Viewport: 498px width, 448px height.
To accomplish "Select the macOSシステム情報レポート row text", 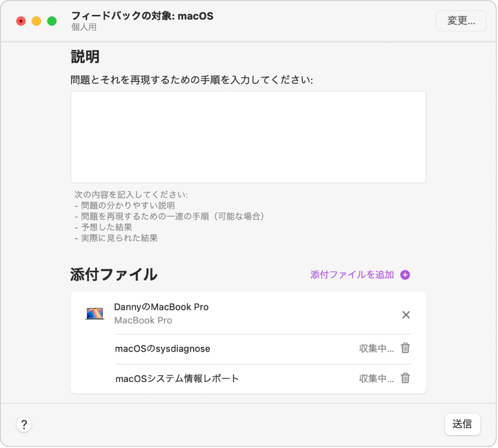I will [177, 379].
